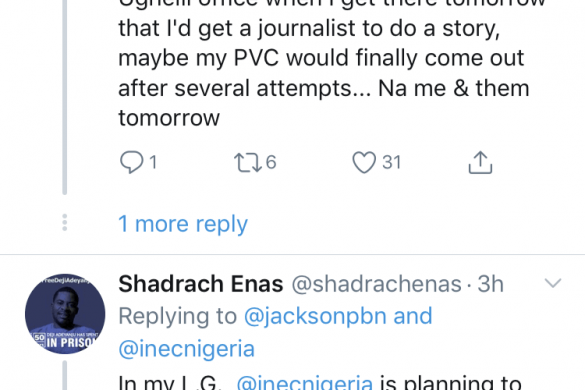Open Shadrach Enas profile picture
This screenshot has width=585, height=390.
(x=65, y=313)
